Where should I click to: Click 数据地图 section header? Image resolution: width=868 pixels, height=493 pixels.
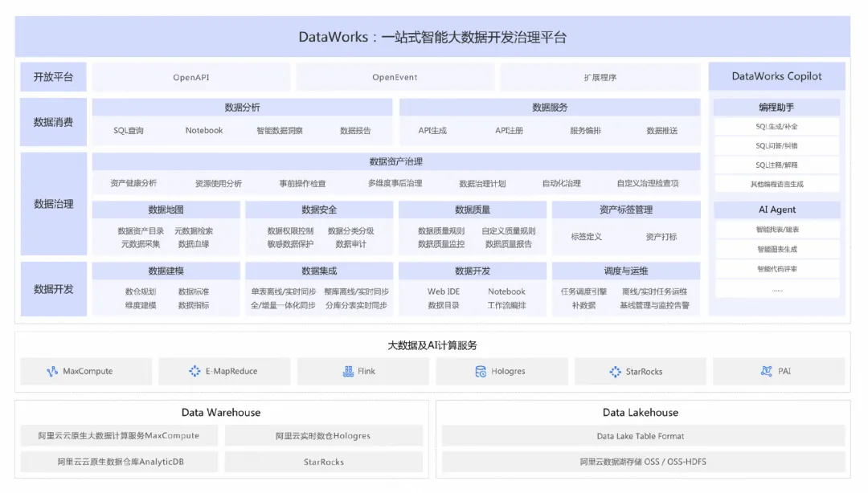pos(166,210)
